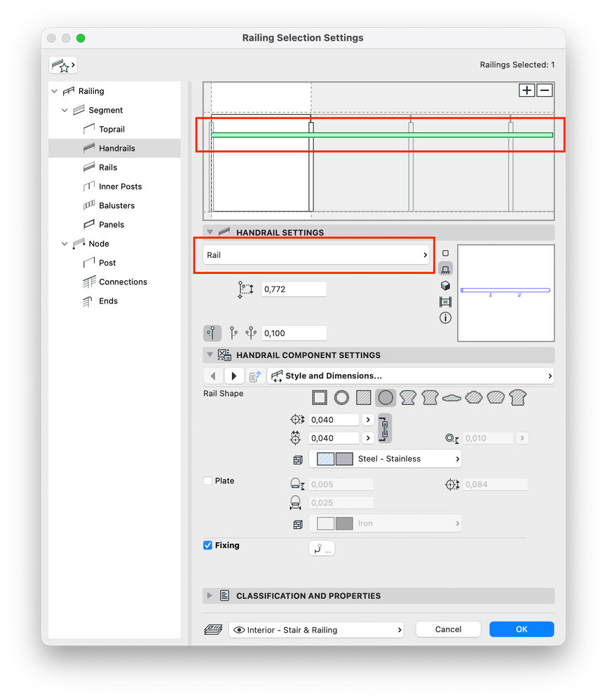Click the green handrail in the preview

click(x=382, y=135)
